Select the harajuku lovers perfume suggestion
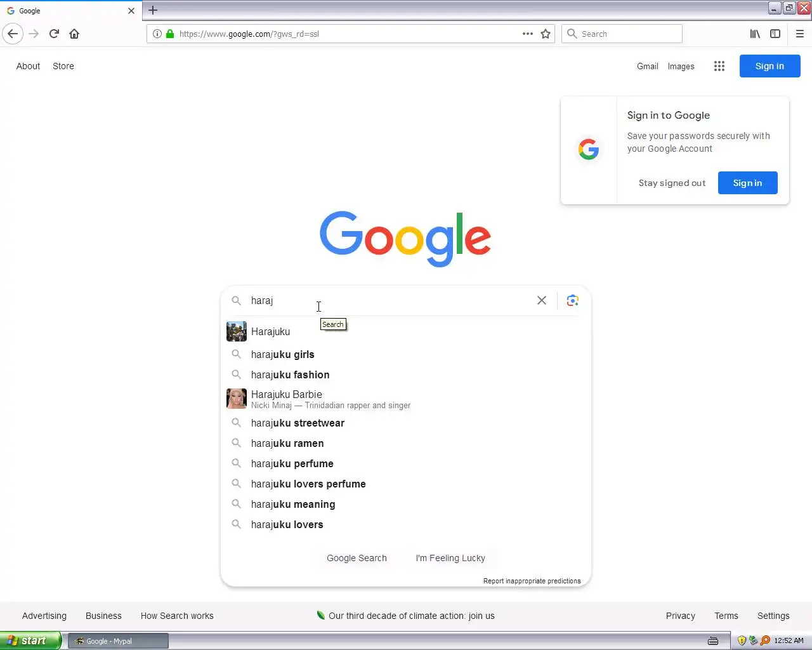Image resolution: width=812 pixels, height=650 pixels. (406, 484)
